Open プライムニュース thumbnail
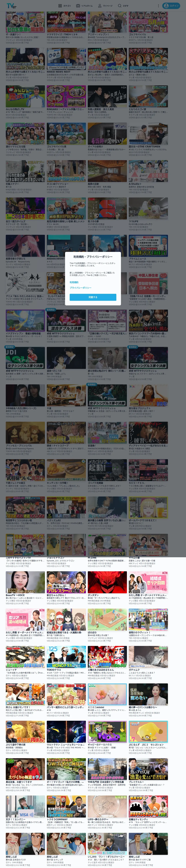This screenshot has height=868, width=186. coord(148,246)
